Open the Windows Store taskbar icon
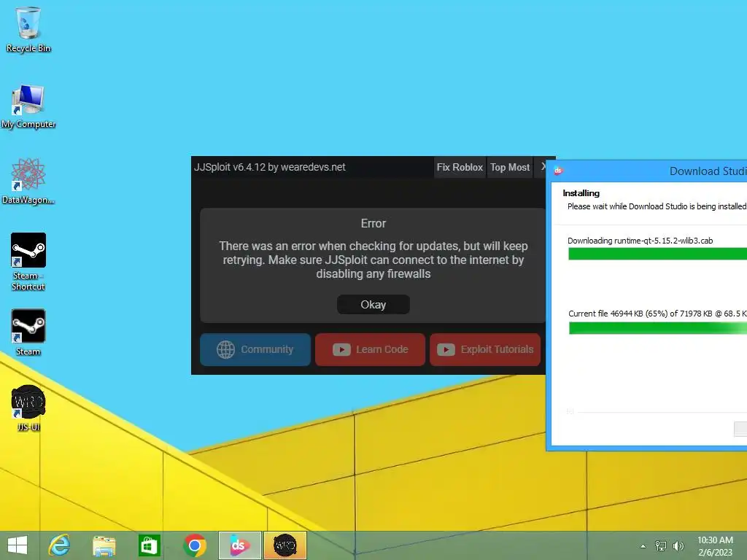This screenshot has height=560, width=747. 149,545
